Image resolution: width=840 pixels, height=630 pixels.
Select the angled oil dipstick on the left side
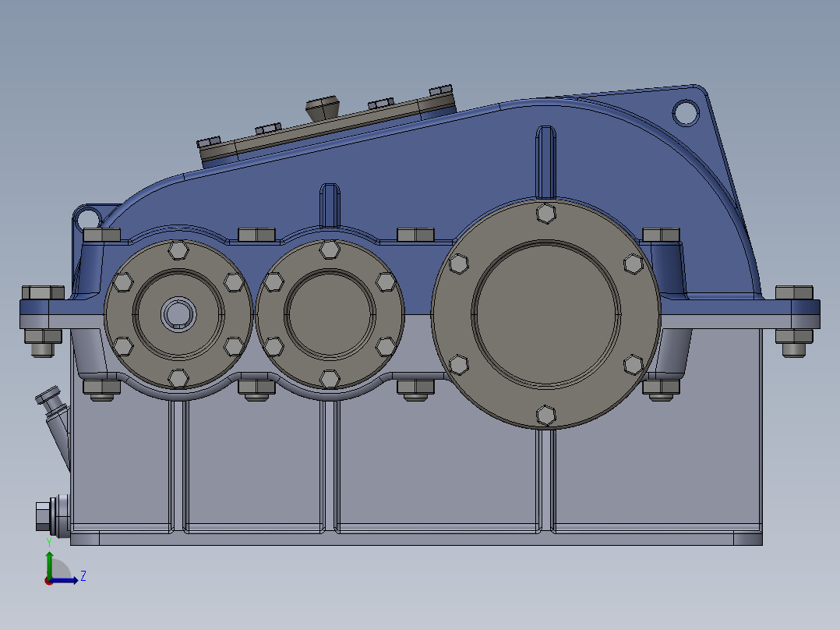[x=56, y=425]
